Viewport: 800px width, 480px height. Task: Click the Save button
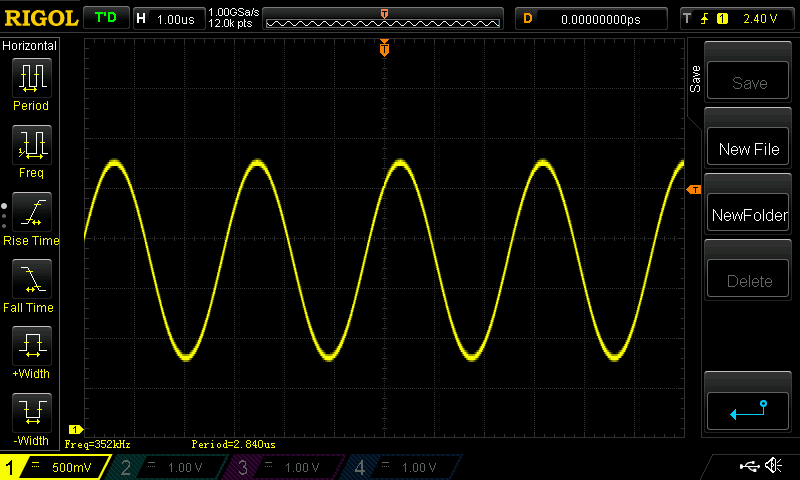[748, 81]
